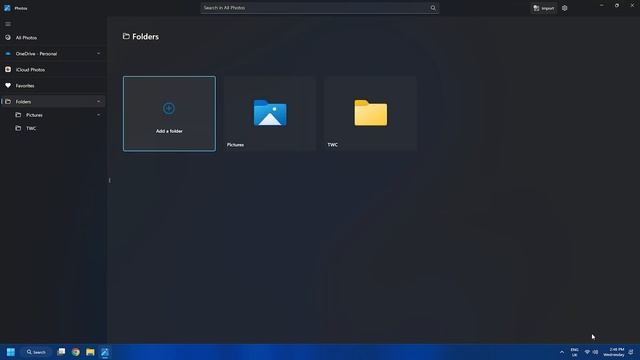Select Folders in sidebar
This screenshot has height=360, width=640.
(x=53, y=102)
